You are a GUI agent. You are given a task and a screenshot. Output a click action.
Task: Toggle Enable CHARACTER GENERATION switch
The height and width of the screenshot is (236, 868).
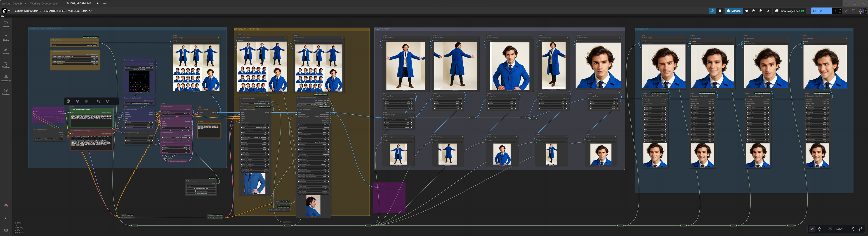point(94,56)
